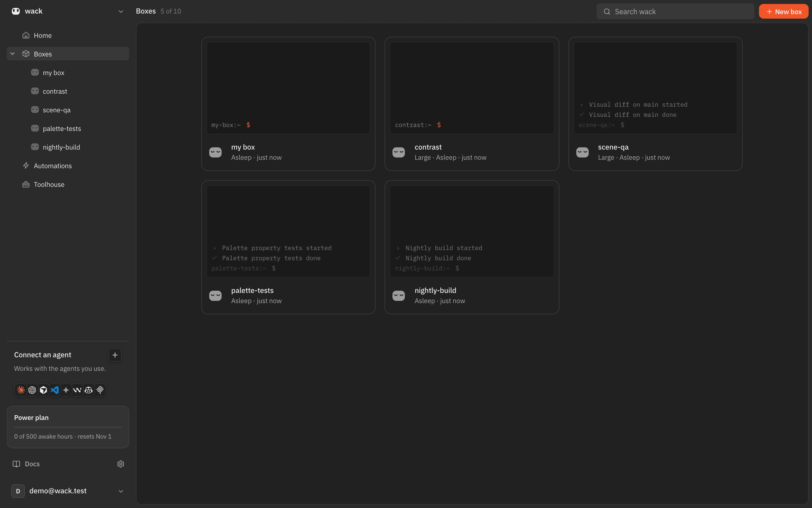Open settings via the gear icon

121,464
